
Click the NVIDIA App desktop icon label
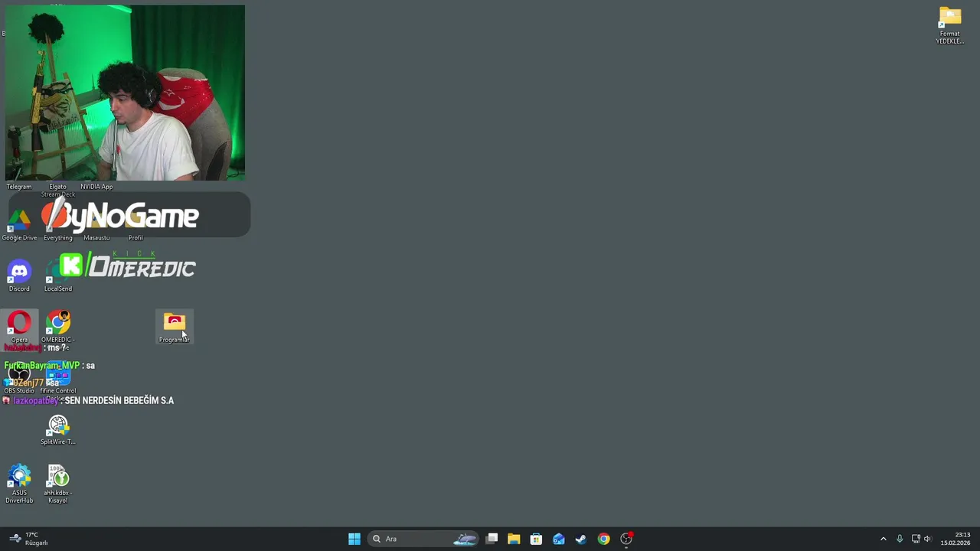96,187
